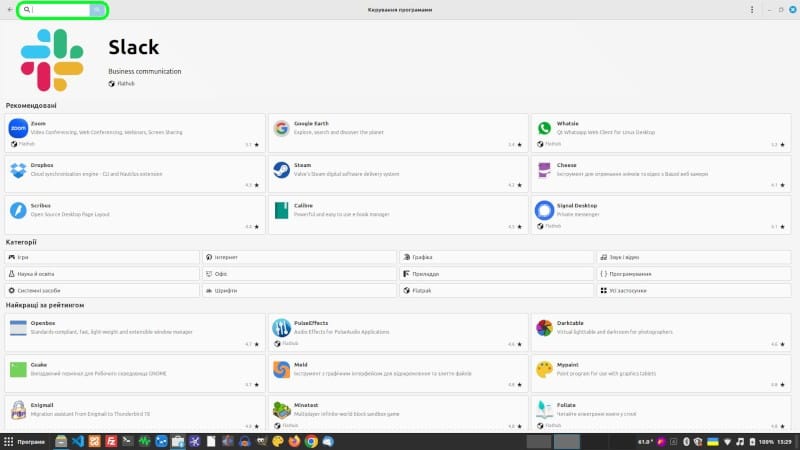Click the network tray icon

tap(728, 442)
